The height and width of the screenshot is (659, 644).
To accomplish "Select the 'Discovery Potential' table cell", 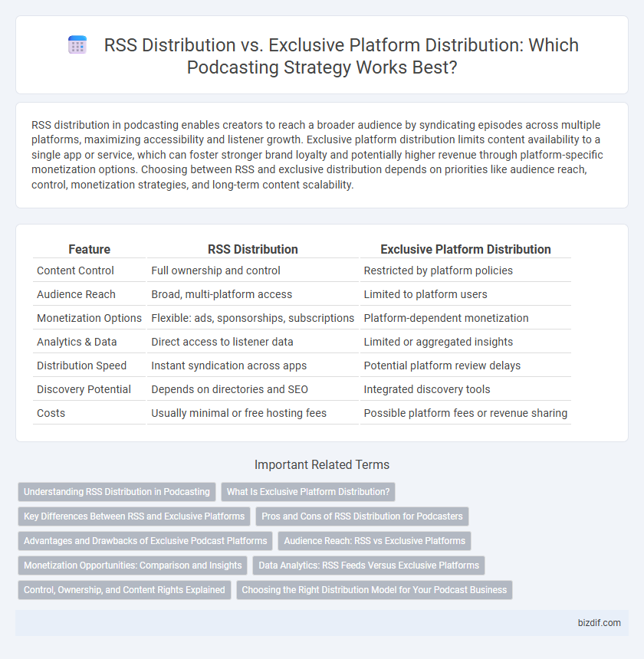I will [x=89, y=389].
